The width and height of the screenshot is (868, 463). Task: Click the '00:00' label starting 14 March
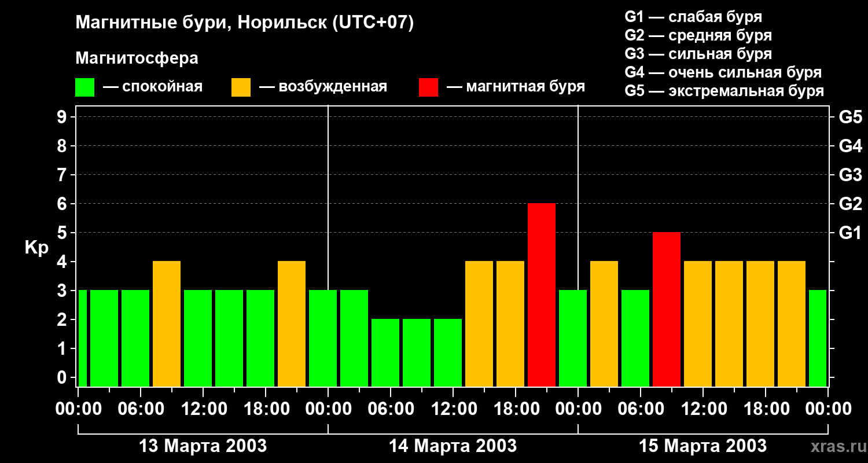pyautogui.click(x=328, y=409)
